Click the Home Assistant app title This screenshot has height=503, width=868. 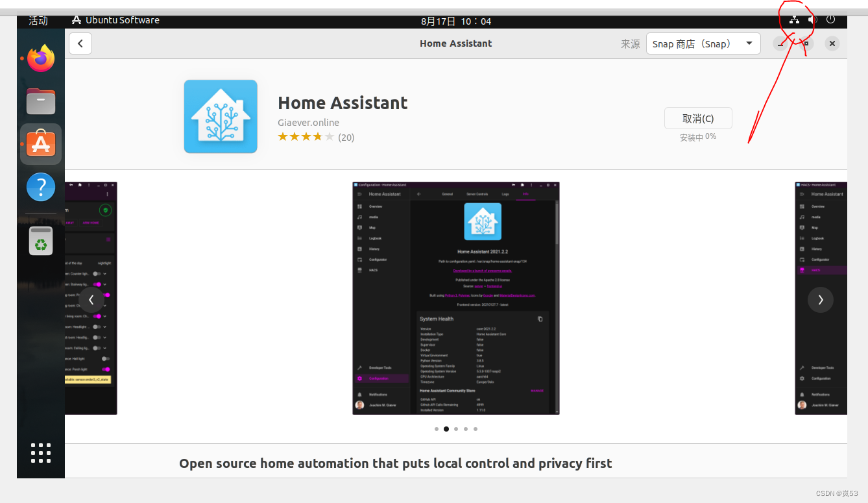[x=343, y=103]
